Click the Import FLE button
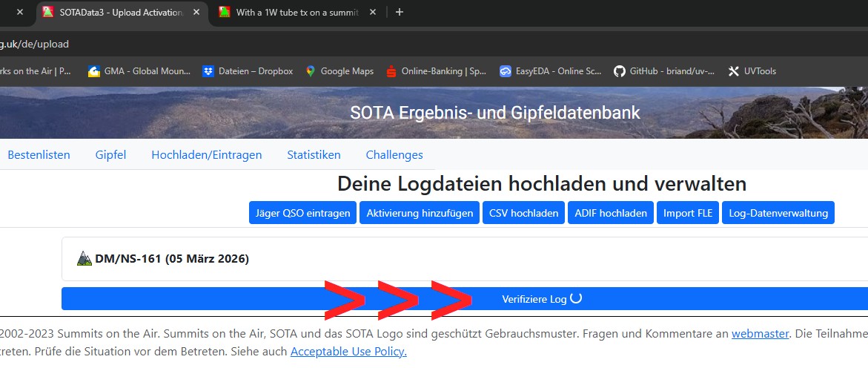This screenshot has width=868, height=368. click(x=687, y=213)
